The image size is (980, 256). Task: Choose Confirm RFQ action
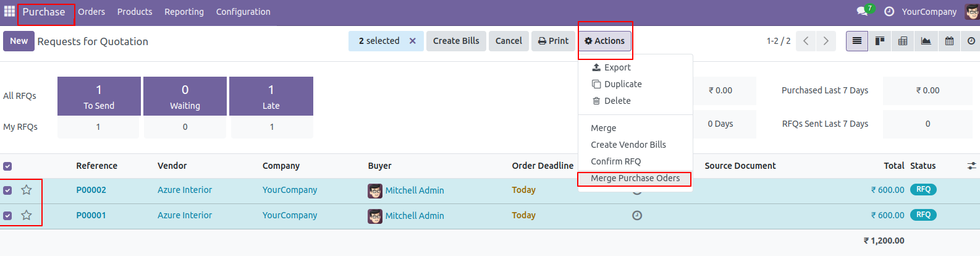[635, 161]
